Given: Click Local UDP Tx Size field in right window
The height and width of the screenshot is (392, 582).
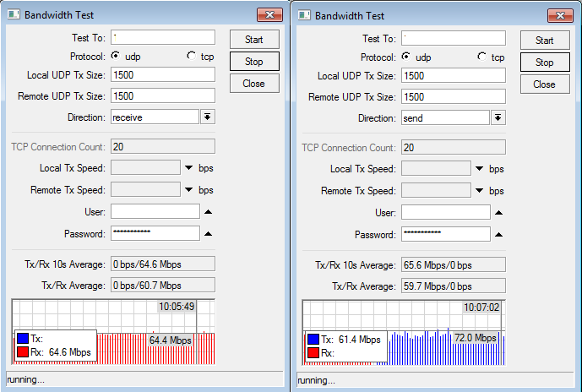Looking at the screenshot, I should point(454,75).
